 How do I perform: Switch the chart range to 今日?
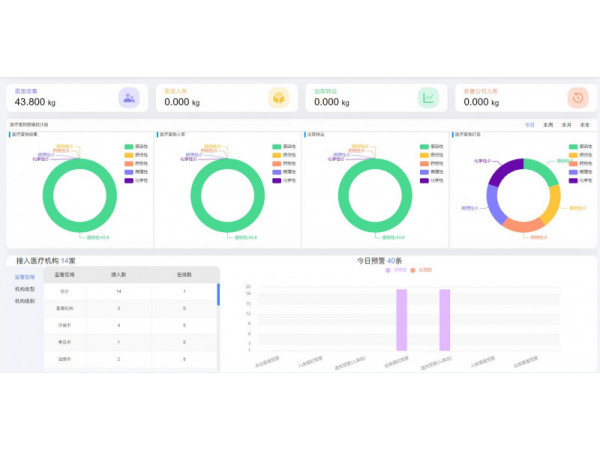point(530,125)
